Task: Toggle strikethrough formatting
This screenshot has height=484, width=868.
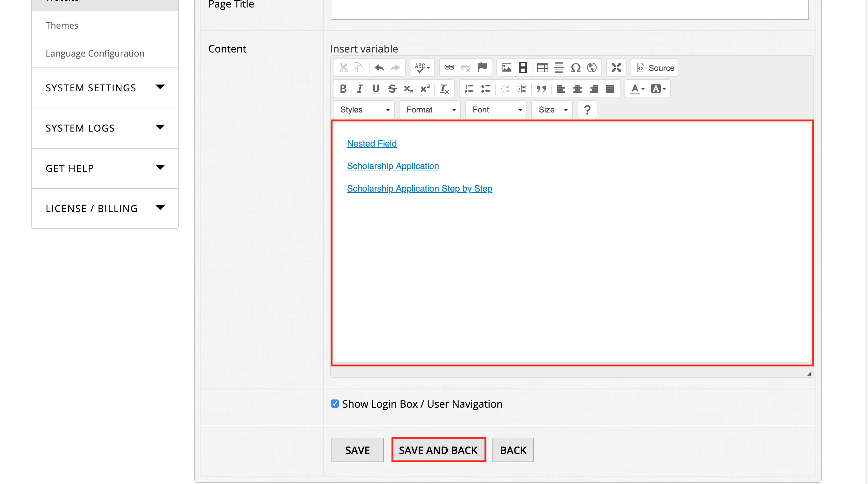Action: [x=392, y=89]
